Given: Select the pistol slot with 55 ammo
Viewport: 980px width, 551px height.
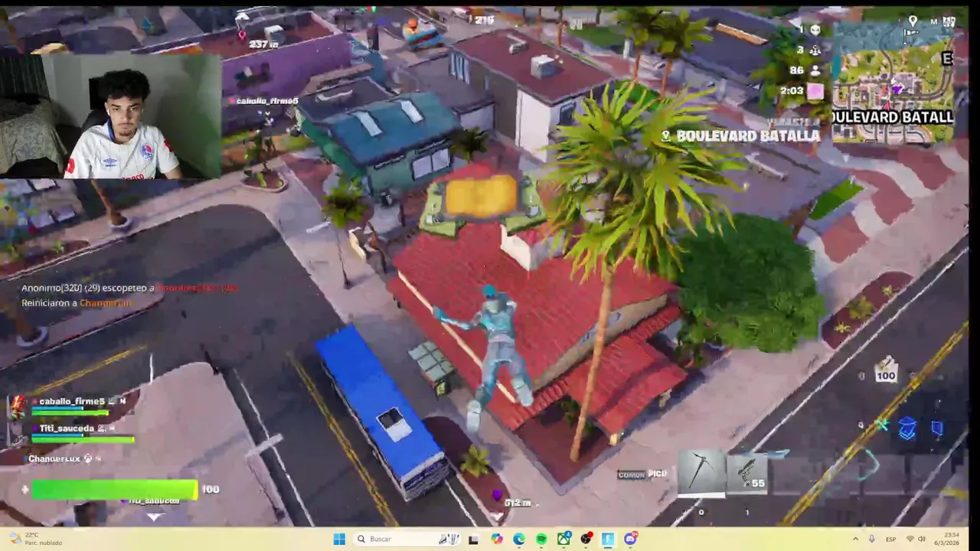Looking at the screenshot, I should (x=746, y=472).
